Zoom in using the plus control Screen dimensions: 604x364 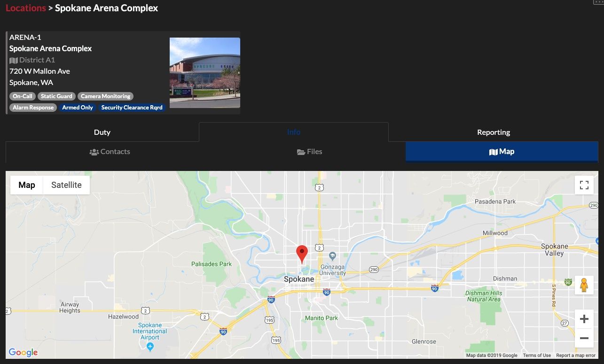click(x=584, y=318)
